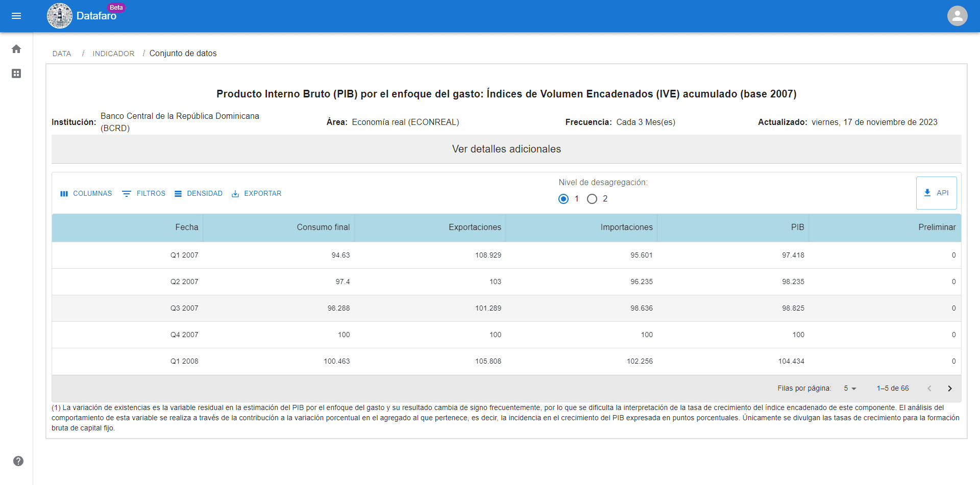
Task: Click Importaciones value 98.636
Action: coord(642,309)
